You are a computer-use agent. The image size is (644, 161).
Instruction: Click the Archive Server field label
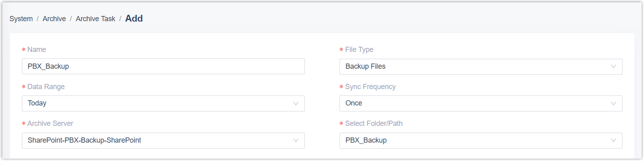click(50, 123)
